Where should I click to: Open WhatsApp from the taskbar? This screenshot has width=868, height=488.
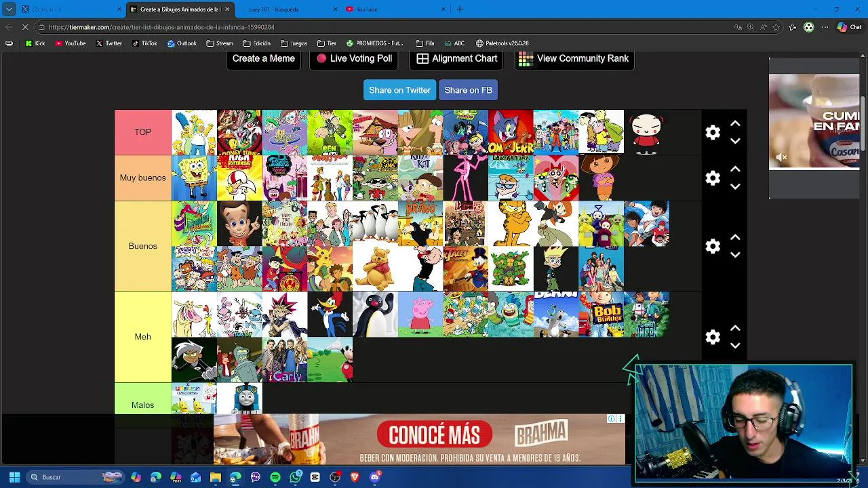pos(295,477)
